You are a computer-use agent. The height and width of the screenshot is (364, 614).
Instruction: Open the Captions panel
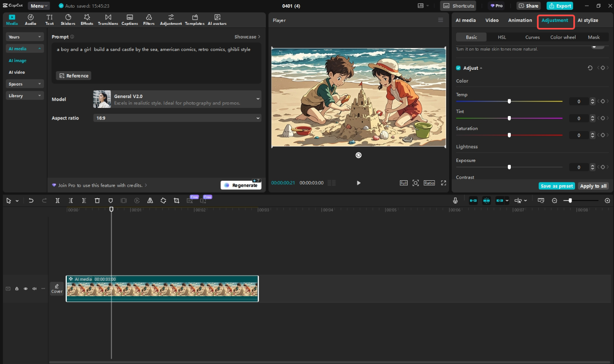click(129, 19)
